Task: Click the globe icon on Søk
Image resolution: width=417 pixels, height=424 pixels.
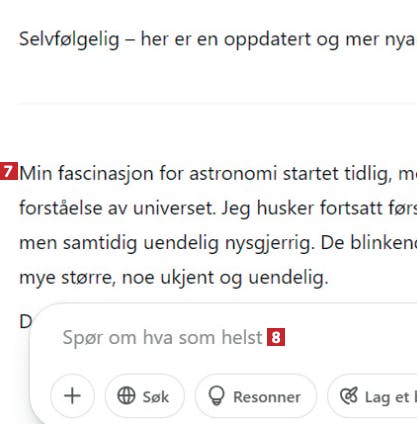Action: coord(126,396)
